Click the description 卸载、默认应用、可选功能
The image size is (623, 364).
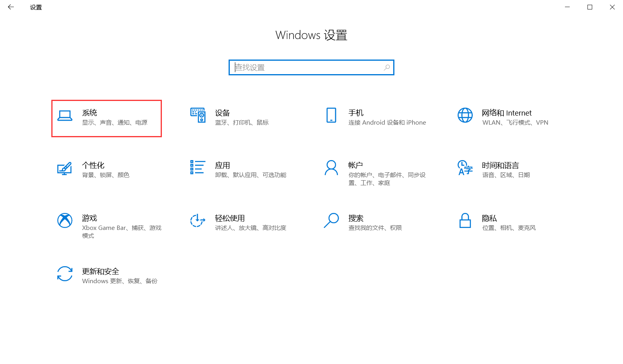[x=251, y=175]
